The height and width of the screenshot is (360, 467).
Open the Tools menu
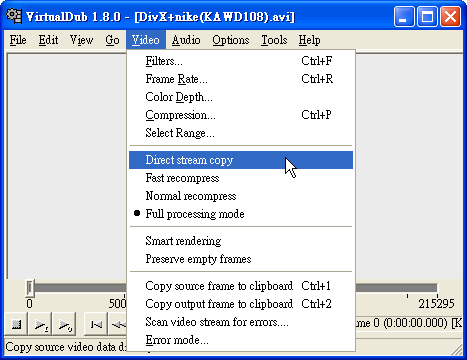274,40
